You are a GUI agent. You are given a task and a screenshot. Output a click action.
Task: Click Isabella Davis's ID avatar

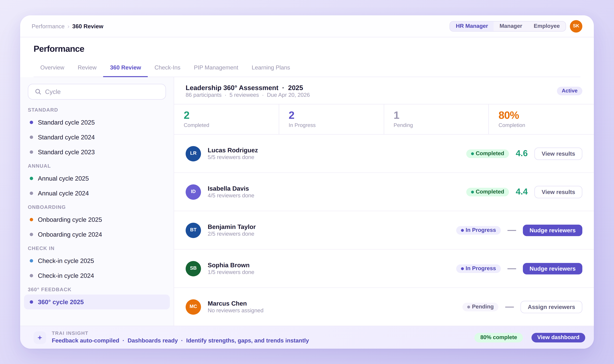coord(193,192)
